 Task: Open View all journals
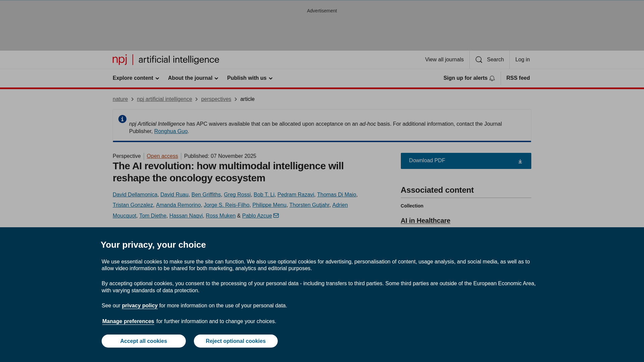pyautogui.click(x=444, y=60)
